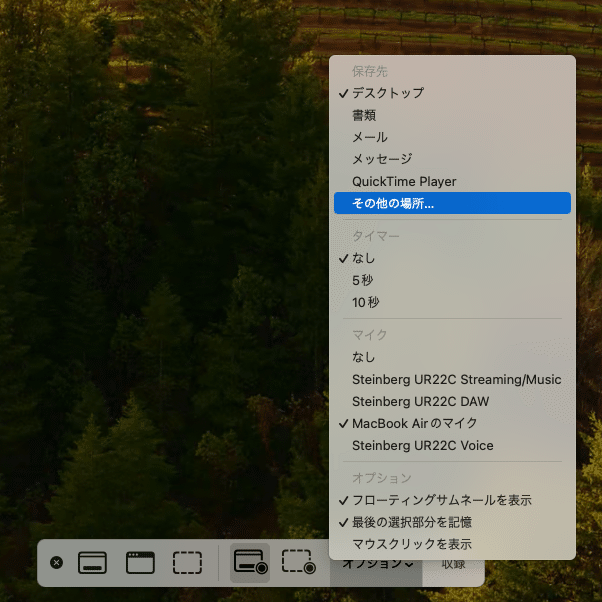Select Record Entire Screen icon

pos(250,562)
